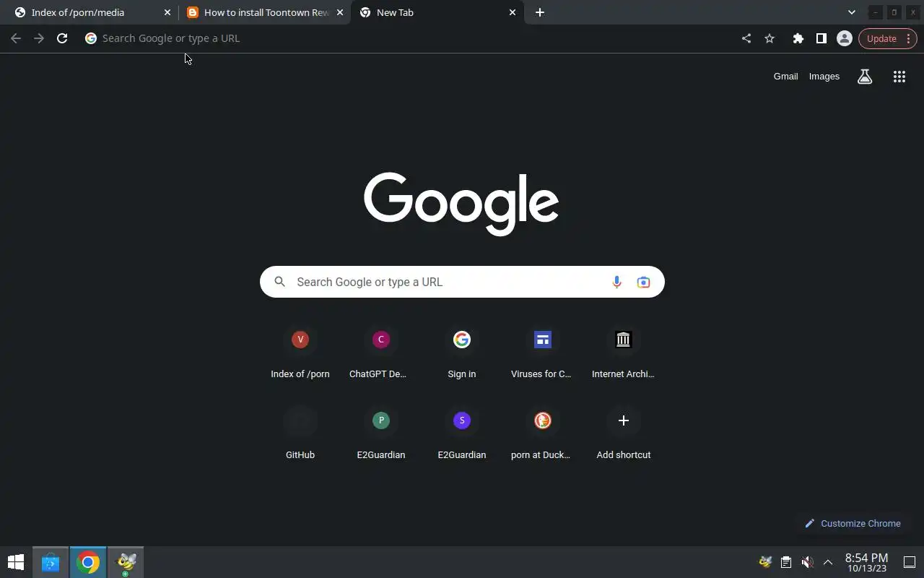Open Search Labs flask icon
Image resolution: width=924 pixels, height=578 pixels.
pyautogui.click(x=865, y=77)
